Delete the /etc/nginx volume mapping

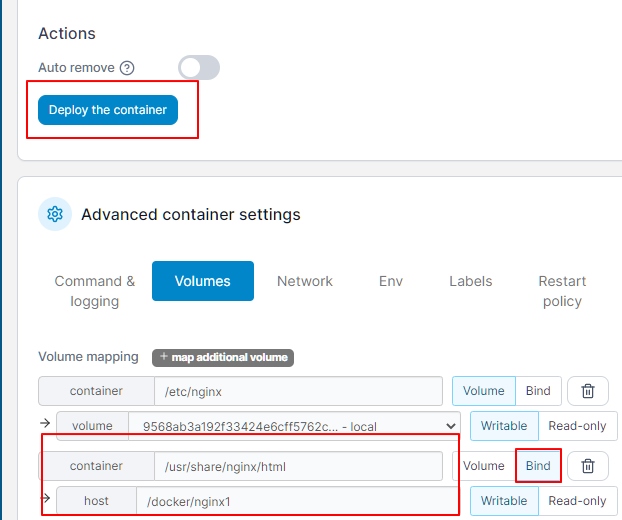pyautogui.click(x=587, y=391)
